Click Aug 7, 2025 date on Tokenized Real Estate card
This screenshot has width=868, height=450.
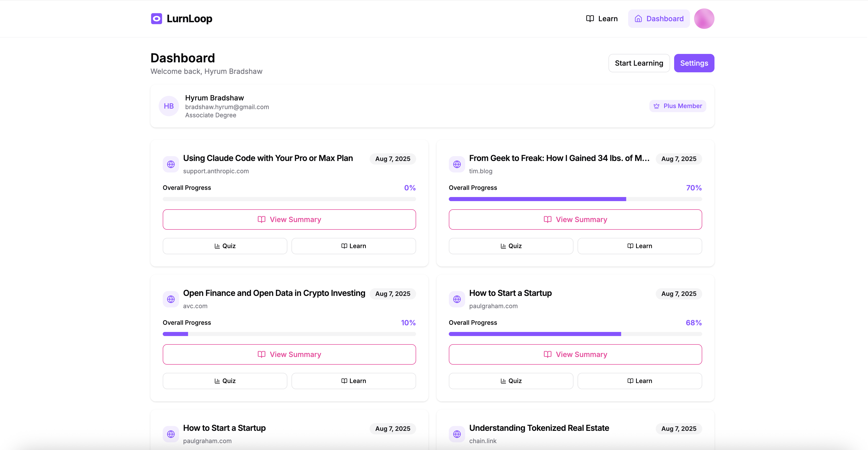[x=679, y=429]
